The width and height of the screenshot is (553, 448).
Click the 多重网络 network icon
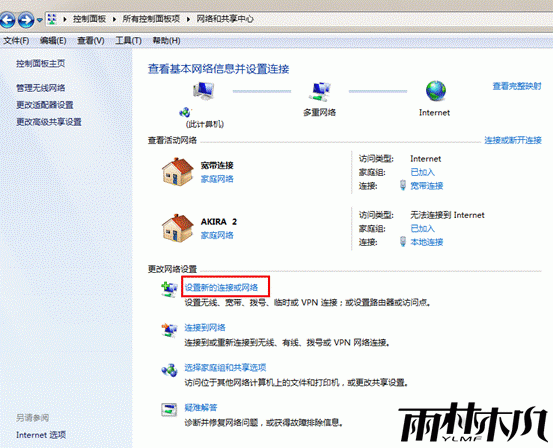point(320,91)
